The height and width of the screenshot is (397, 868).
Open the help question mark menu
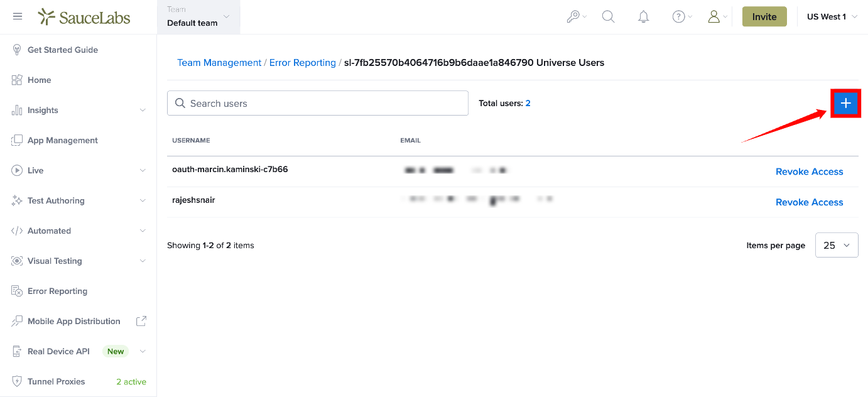tap(681, 17)
